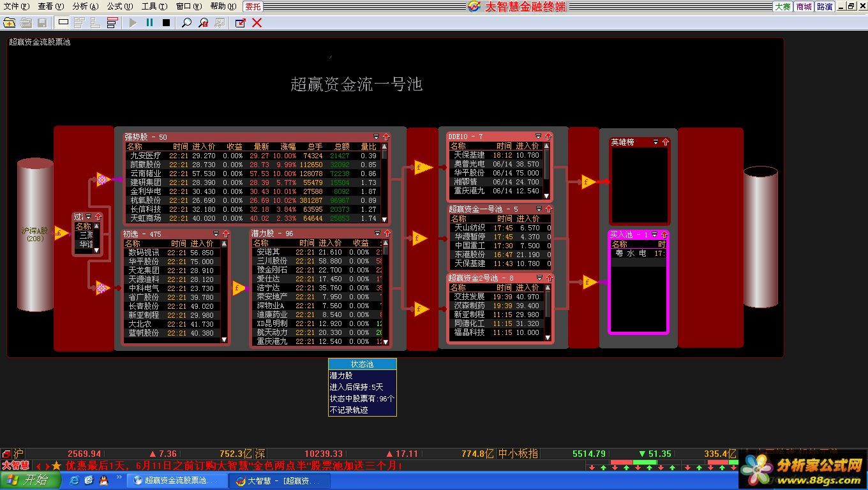This screenshot has width=868, height=490.
Task: Open the 分析(A) menu
Action: click(86, 6)
